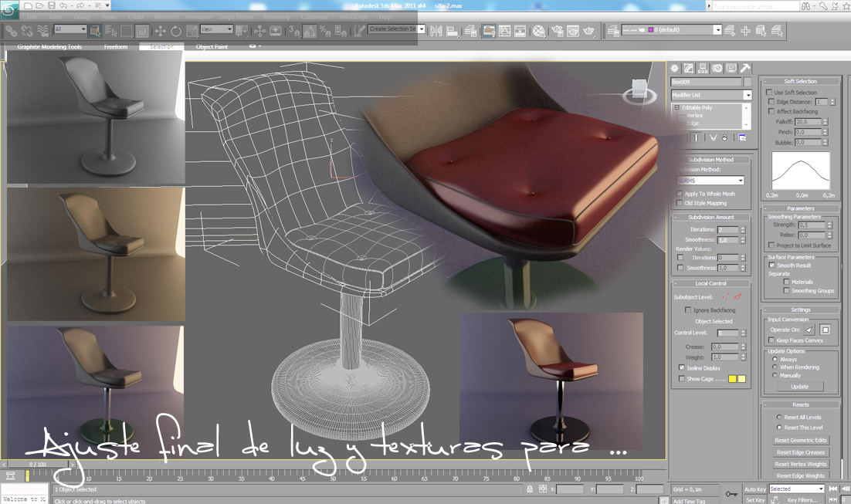
Task: Open the layer 0 (default) dropdown
Action: pos(671,30)
